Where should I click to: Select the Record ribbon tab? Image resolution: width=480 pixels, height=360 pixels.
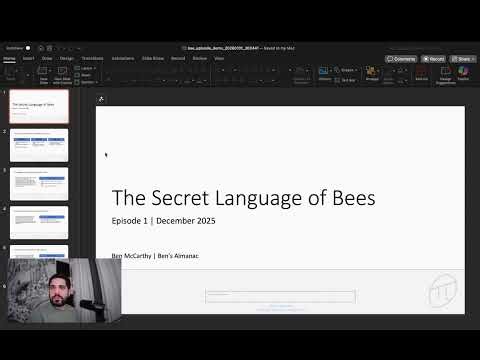(178, 58)
